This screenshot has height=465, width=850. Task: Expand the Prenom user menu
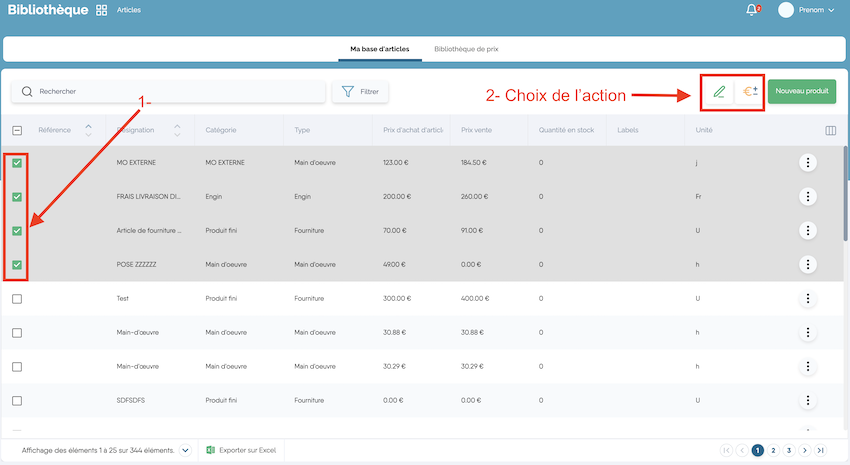806,10
